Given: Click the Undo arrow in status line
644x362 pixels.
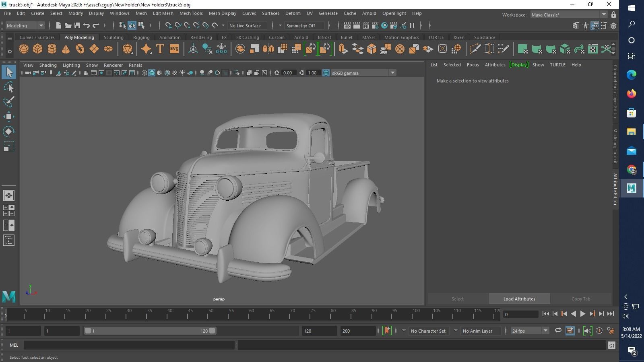Looking at the screenshot, I should (86, 26).
